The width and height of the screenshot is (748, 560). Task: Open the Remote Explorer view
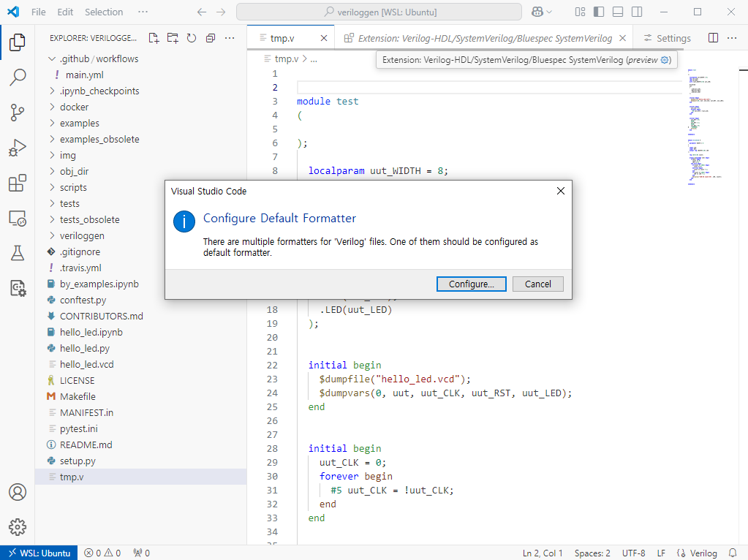17,219
